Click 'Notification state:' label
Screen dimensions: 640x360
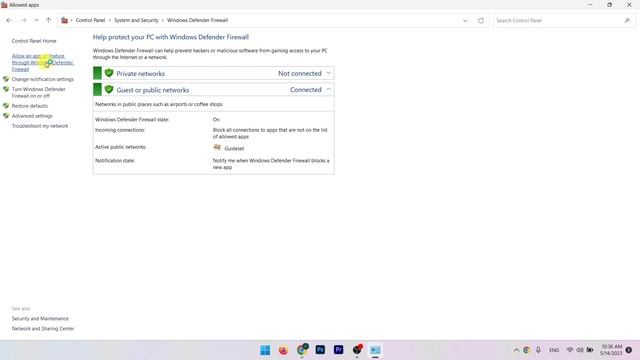115,160
